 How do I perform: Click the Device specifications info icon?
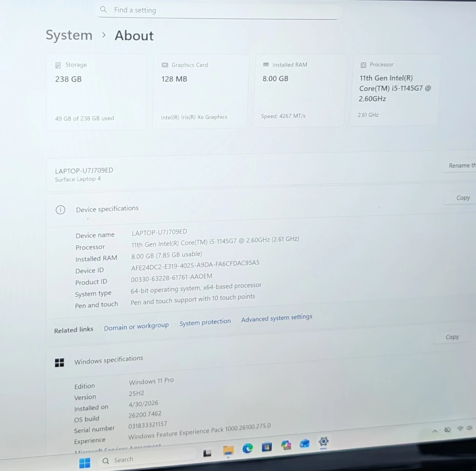coord(60,210)
